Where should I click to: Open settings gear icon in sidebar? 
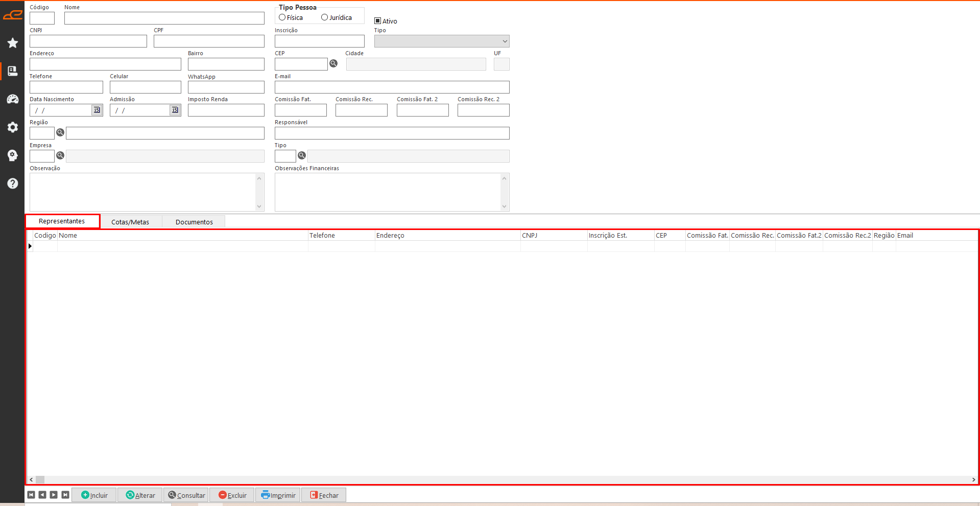point(13,127)
